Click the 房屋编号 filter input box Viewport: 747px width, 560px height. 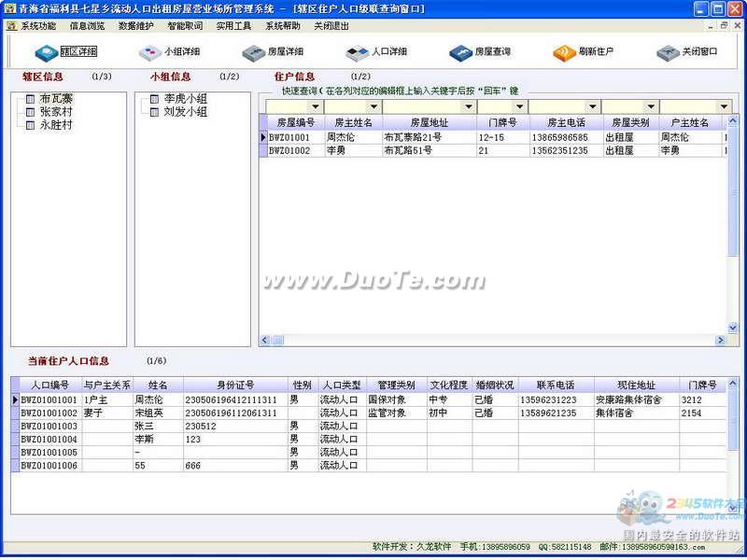[x=289, y=106]
